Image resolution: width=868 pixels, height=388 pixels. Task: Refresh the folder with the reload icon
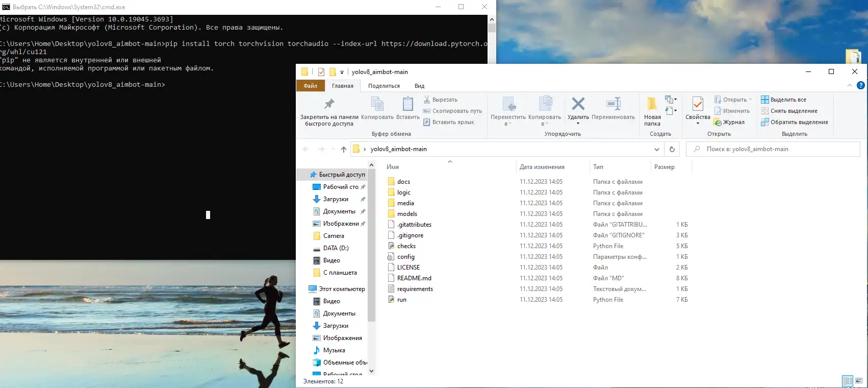tap(672, 149)
